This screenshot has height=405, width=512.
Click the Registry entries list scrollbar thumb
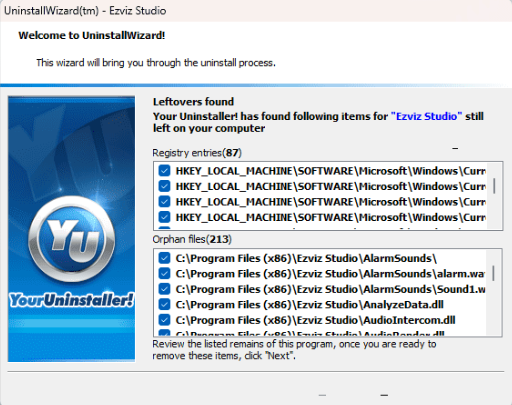tap(494, 186)
